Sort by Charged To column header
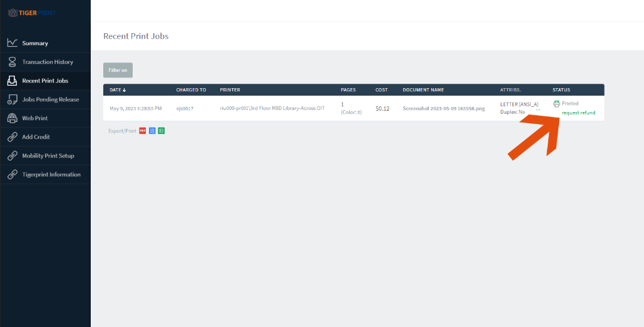The image size is (644, 327). pos(191,90)
